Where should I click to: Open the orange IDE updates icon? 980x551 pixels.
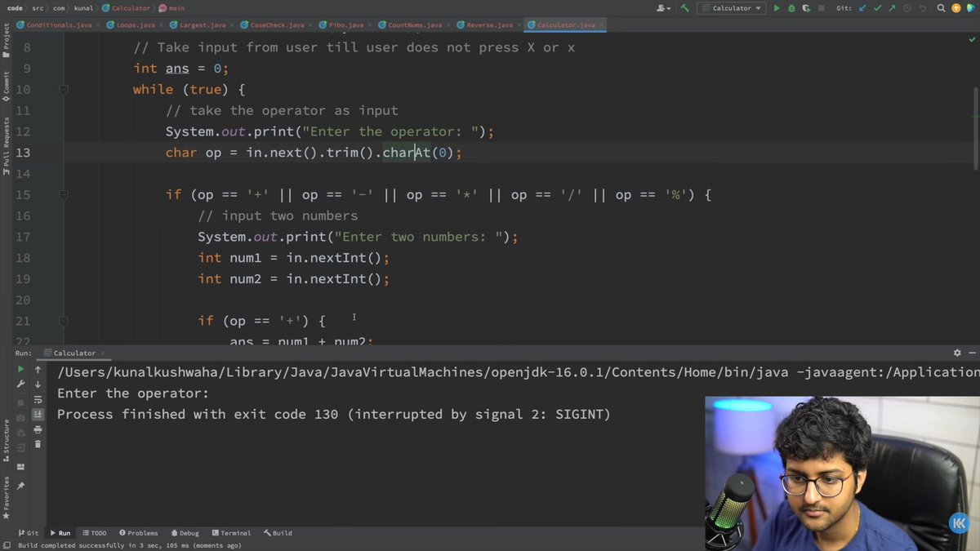(x=955, y=8)
